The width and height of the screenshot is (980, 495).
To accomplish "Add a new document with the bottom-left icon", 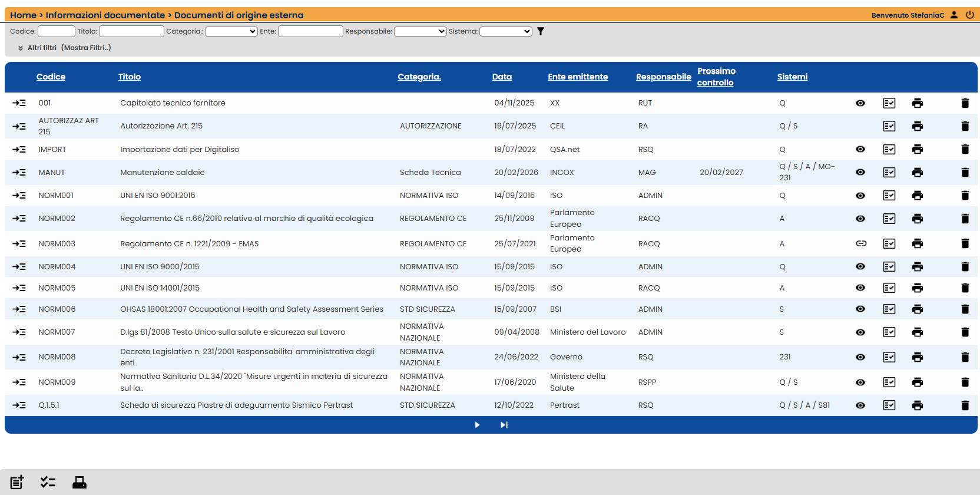I will pos(17,482).
